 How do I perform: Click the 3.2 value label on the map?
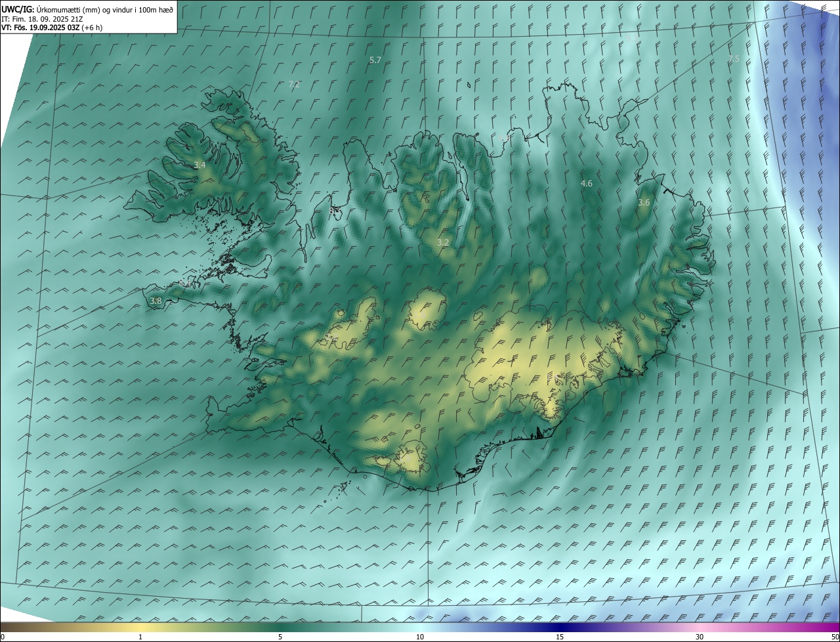(x=443, y=243)
